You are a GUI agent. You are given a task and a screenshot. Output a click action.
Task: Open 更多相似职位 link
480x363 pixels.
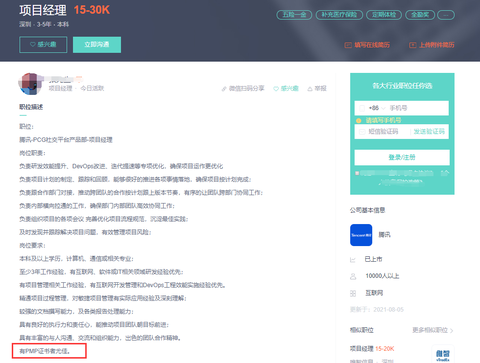433,330
